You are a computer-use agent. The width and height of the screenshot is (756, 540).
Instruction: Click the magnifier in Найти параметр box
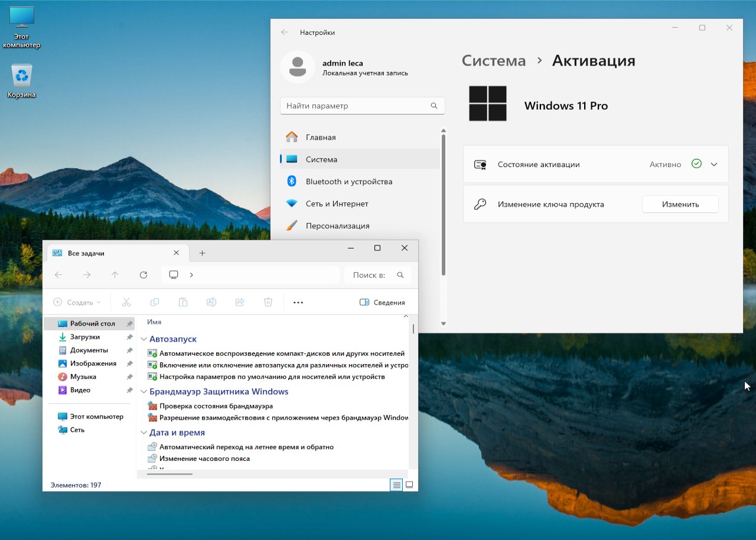pos(434,106)
